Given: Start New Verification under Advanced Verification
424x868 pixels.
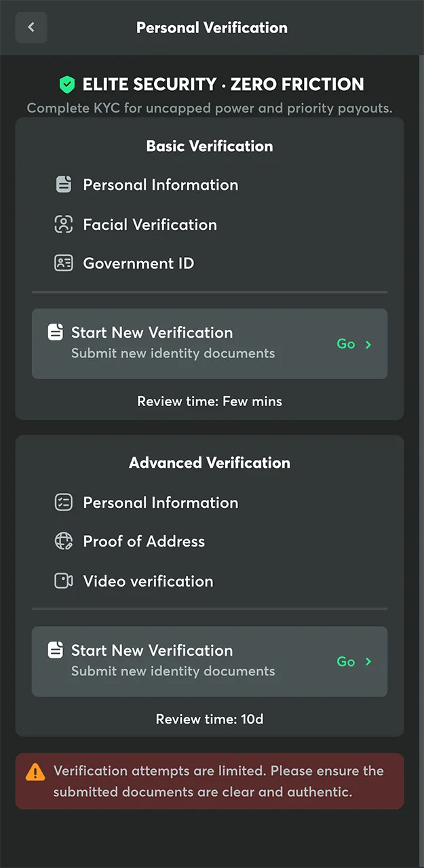Looking at the screenshot, I should pyautogui.click(x=210, y=661).
